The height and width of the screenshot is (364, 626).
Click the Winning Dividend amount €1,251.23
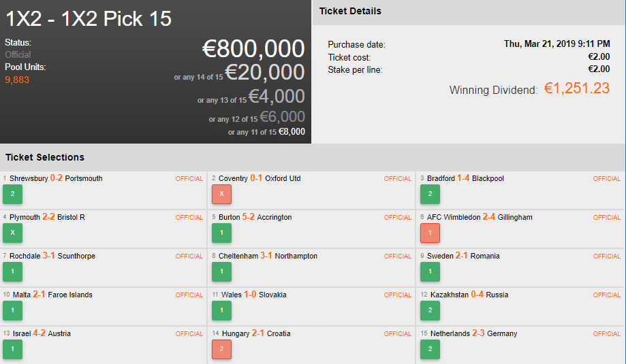576,89
